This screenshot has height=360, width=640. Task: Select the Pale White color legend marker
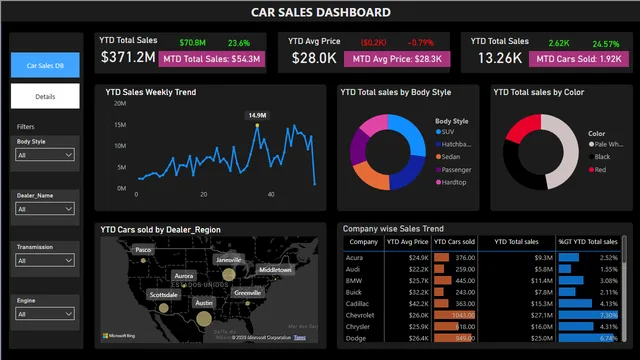pos(591,144)
